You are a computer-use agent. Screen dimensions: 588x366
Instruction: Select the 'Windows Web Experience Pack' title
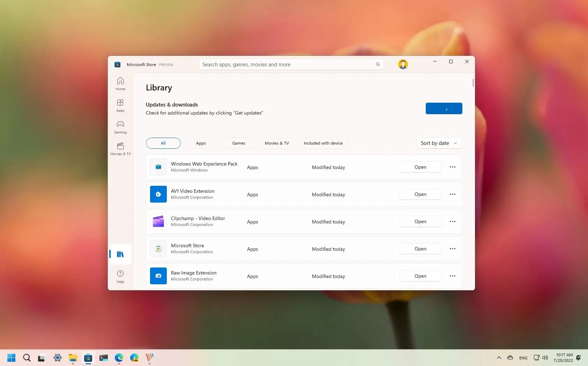pyautogui.click(x=204, y=164)
